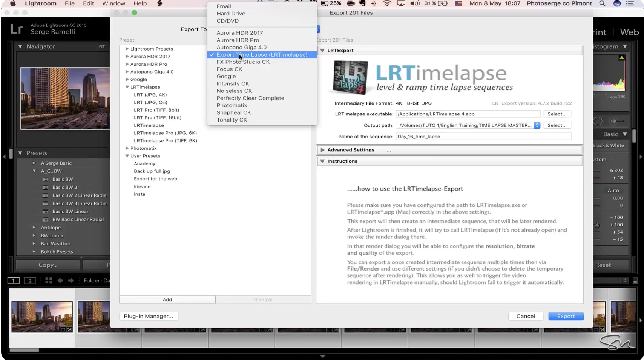
Task: Choose Hard Drive from the Export To menu
Action: 230,13
